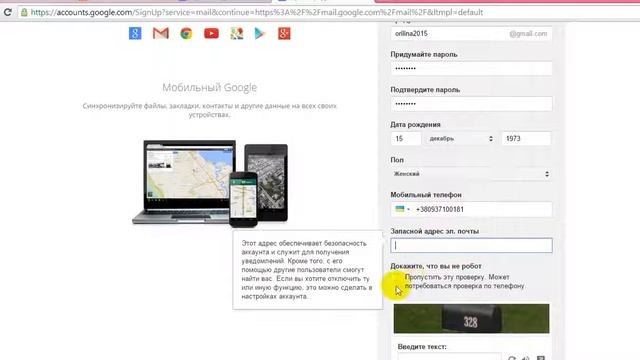This screenshot has width=640, height=360.
Task: Click the tooltip text starting 'Этот адрес обеспечивает'
Action: point(307,270)
